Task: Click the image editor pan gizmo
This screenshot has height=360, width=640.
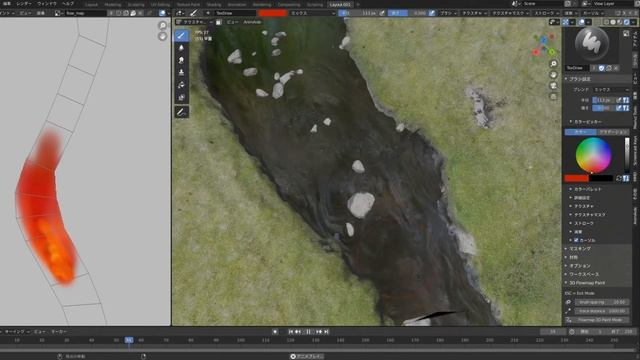Action: tap(162, 36)
